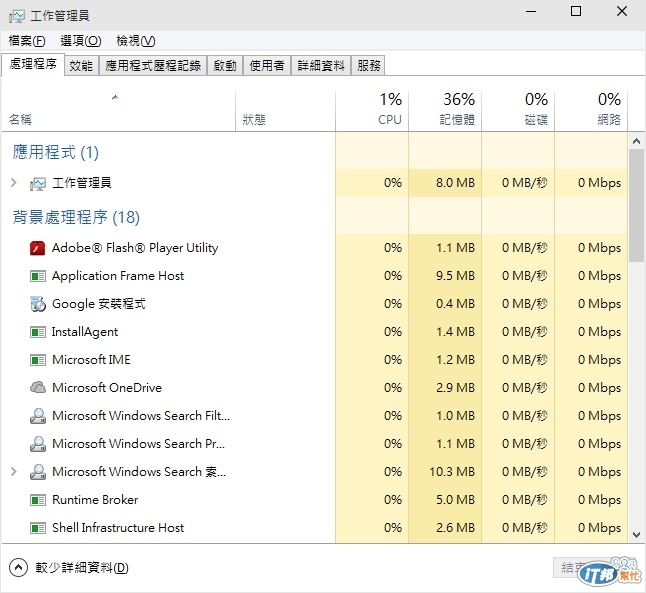
Task: Click the Application Frame Host icon
Action: click(38, 276)
